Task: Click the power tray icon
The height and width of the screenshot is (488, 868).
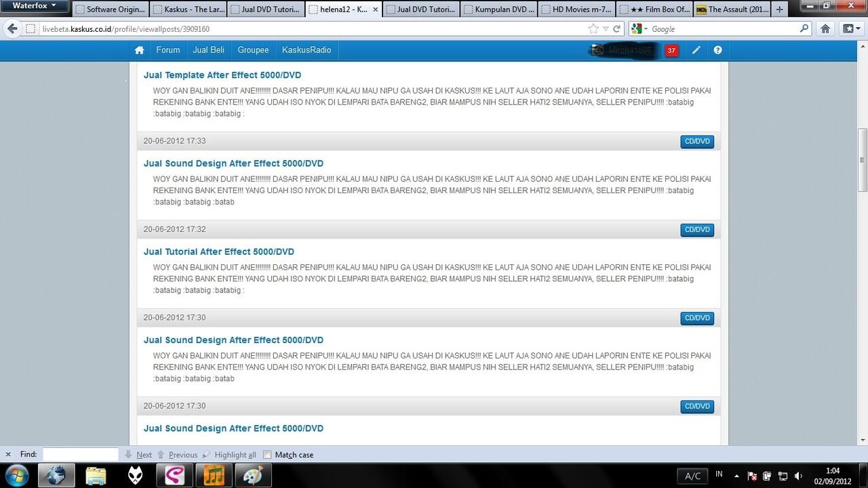Action: pos(767,476)
